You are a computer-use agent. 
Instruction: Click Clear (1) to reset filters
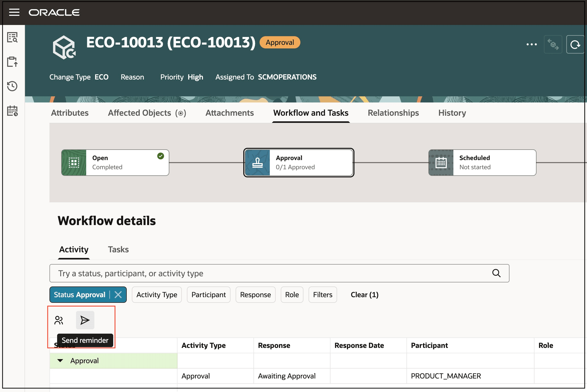coord(365,295)
